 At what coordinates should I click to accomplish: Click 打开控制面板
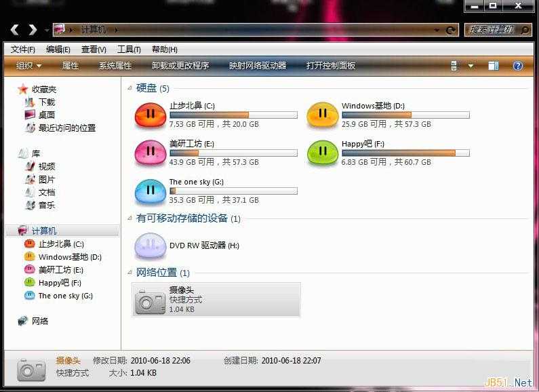pos(331,65)
